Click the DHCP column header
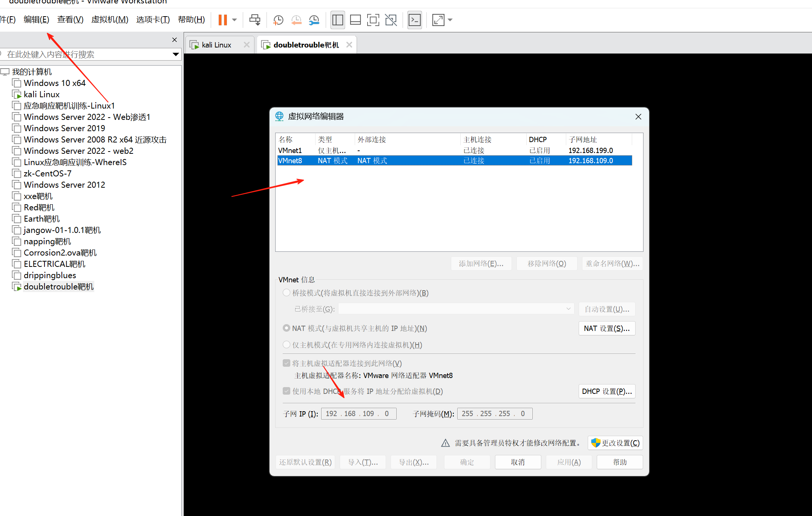 [x=545, y=139]
